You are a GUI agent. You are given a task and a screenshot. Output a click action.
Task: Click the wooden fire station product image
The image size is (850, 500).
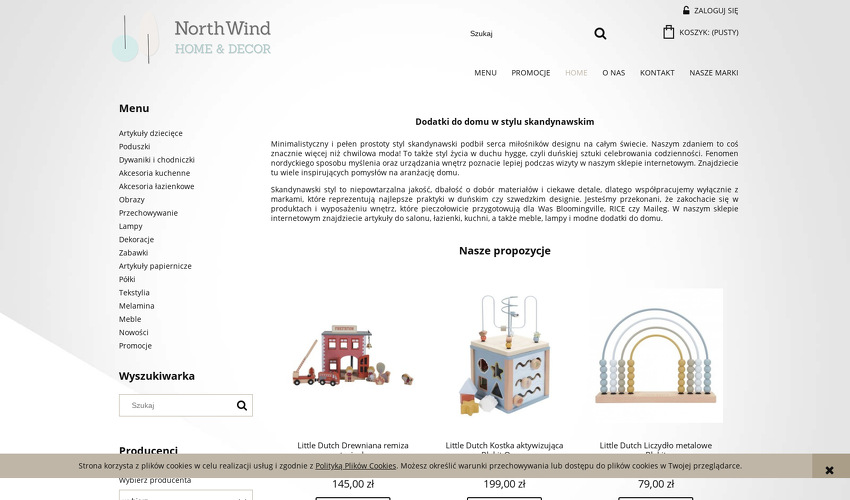click(x=353, y=356)
